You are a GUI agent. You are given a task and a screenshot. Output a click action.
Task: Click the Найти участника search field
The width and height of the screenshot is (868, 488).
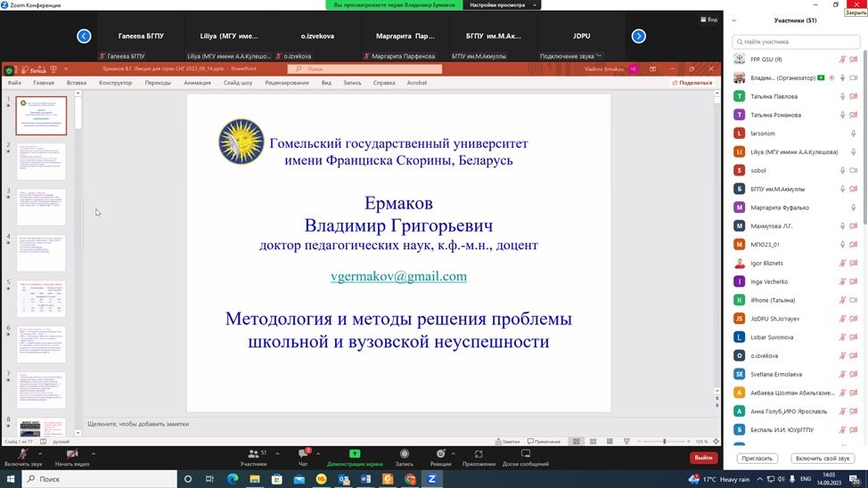point(796,42)
